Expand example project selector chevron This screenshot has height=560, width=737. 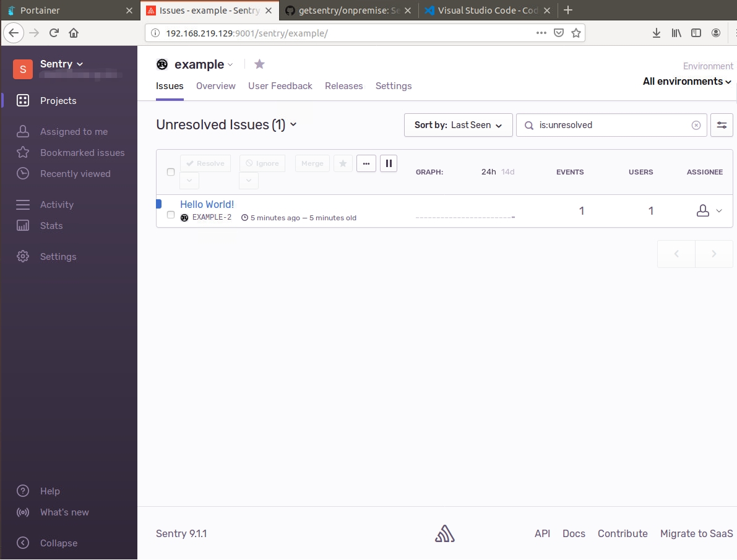coord(230,65)
